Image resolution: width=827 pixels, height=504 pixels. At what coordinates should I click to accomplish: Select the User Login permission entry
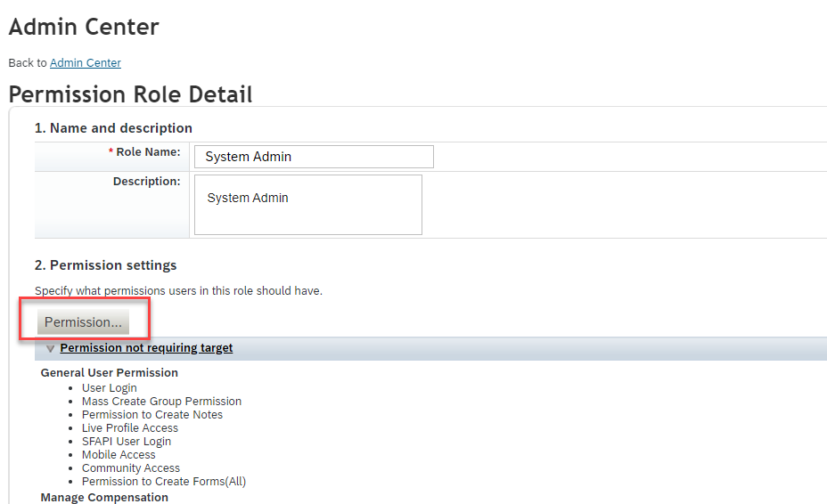[x=110, y=388]
